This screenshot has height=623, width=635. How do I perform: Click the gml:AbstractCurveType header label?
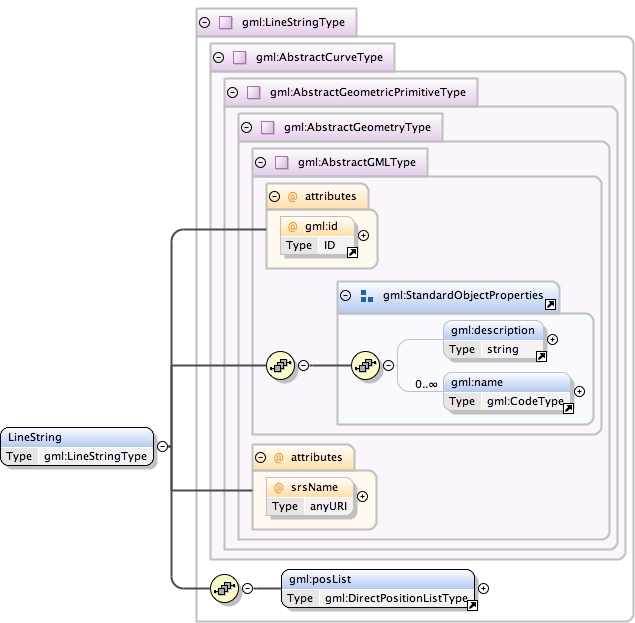pos(319,58)
